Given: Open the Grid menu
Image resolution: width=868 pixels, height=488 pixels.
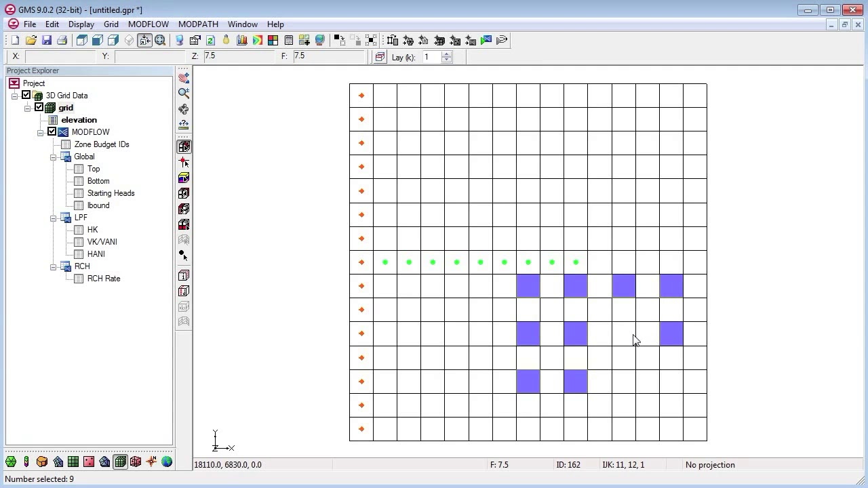Looking at the screenshot, I should click(111, 24).
